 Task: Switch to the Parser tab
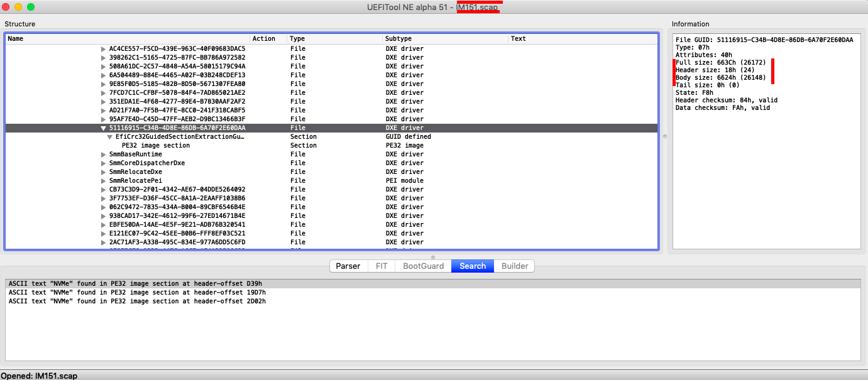348,266
